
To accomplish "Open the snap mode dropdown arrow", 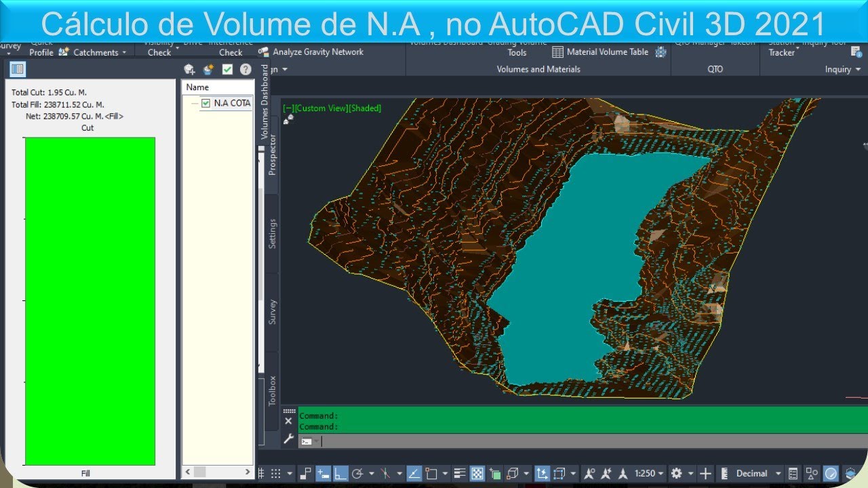I will coord(290,473).
